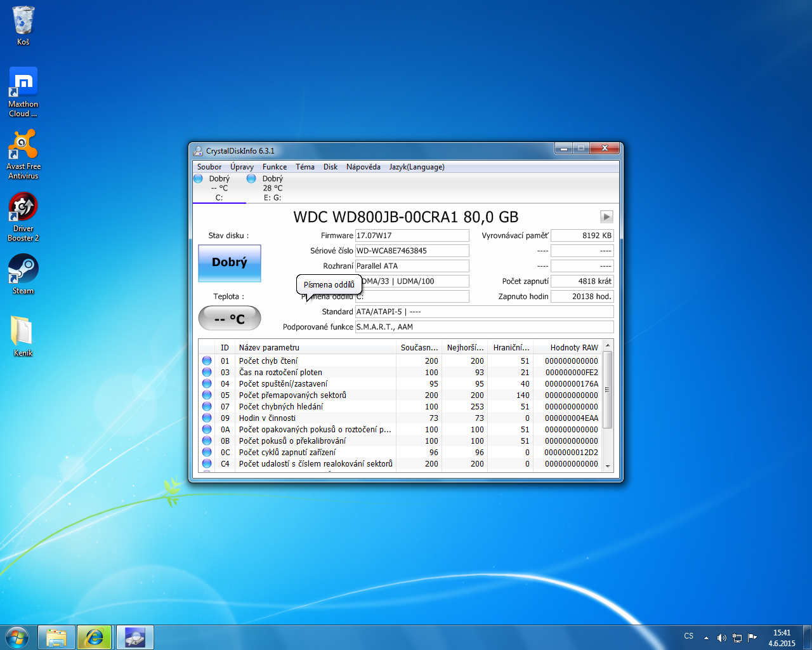Launch Internet Explorer from the taskbar
The width and height of the screenshot is (812, 650).
pyautogui.click(x=95, y=637)
